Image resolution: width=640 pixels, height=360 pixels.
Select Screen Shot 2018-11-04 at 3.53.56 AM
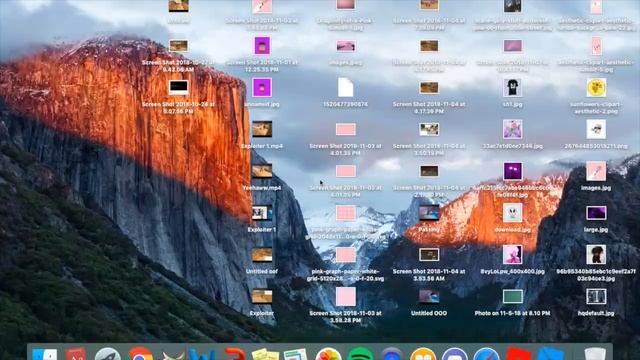(429, 255)
